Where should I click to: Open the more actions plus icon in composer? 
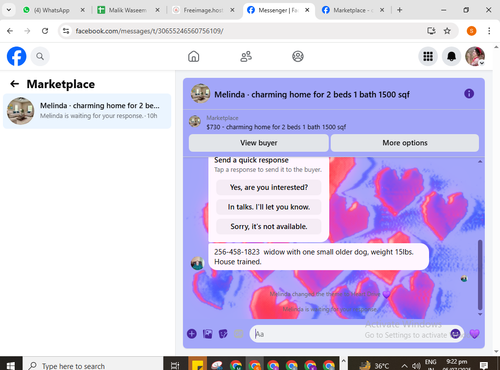tap(192, 334)
